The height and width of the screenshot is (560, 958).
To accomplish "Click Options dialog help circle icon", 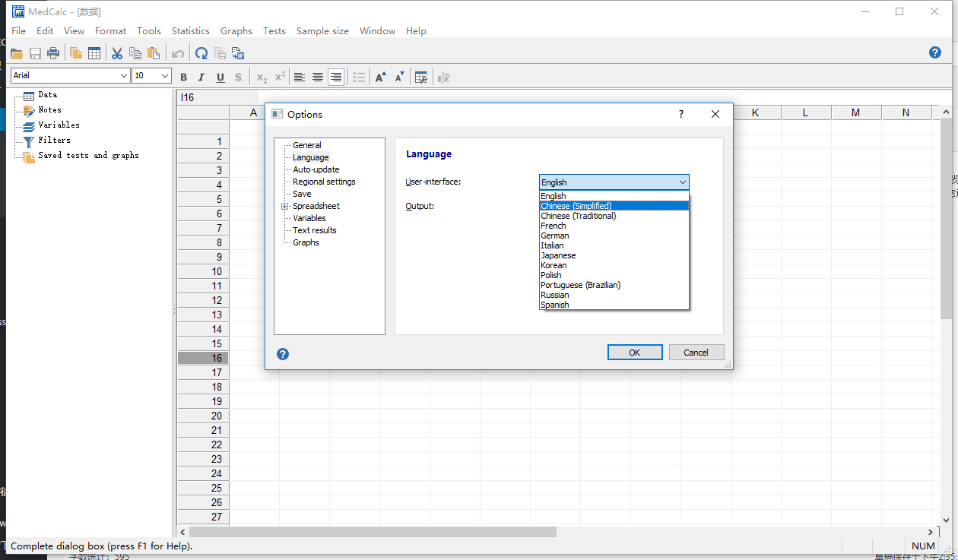I will click(x=283, y=354).
